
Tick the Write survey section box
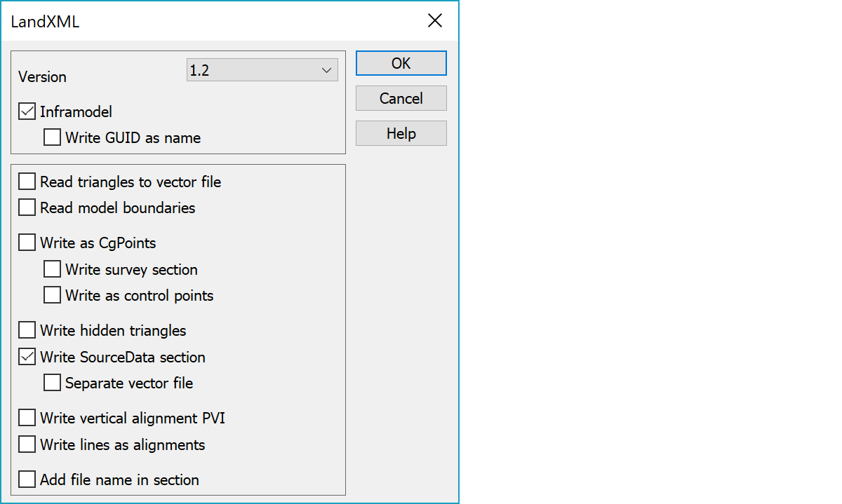coord(53,269)
